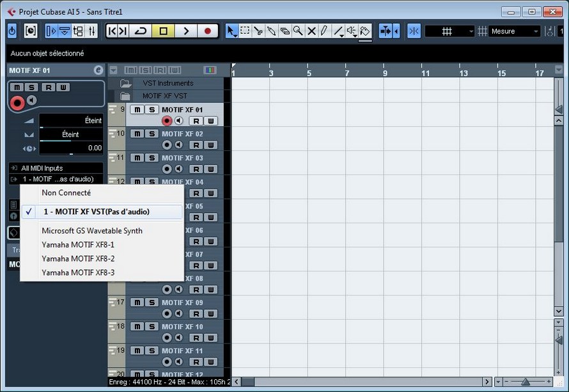The height and width of the screenshot is (392, 569).
Task: Enable Write automation on the MOTIF XF 01 track
Action: click(210, 121)
